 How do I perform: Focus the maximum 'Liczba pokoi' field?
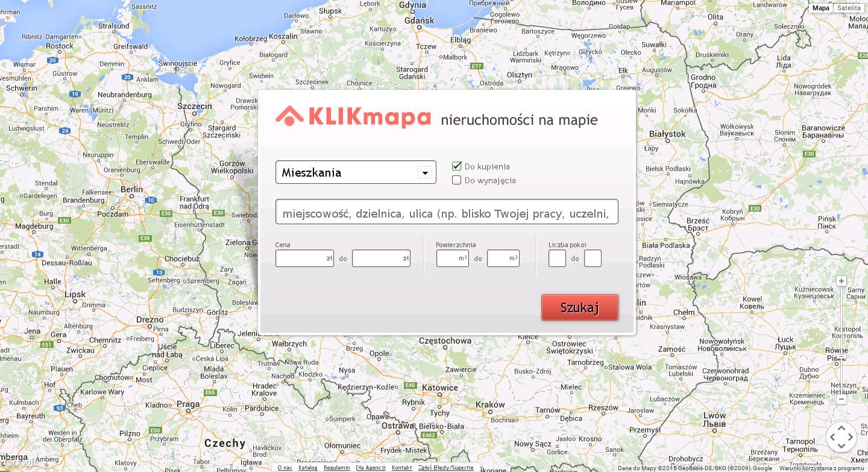tap(593, 259)
